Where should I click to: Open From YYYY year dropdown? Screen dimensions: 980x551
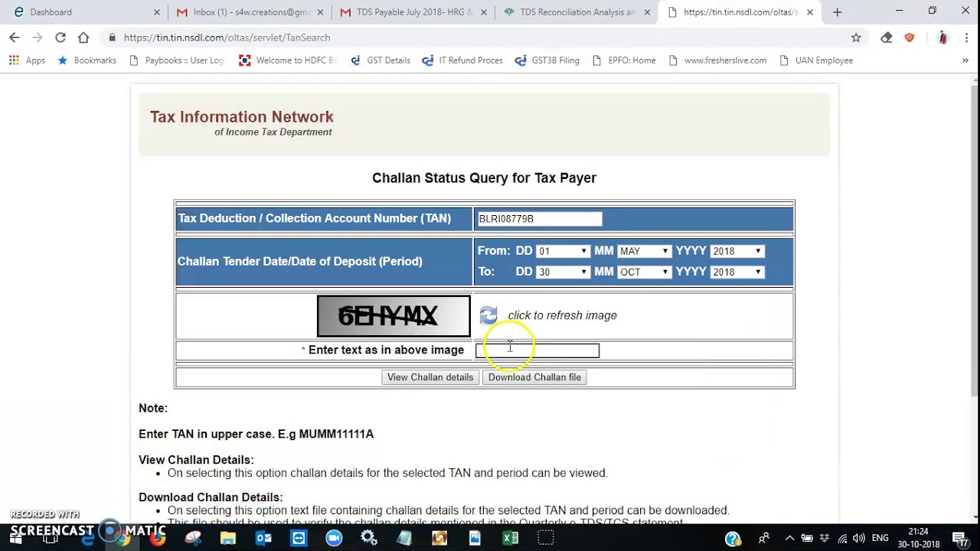coord(737,251)
